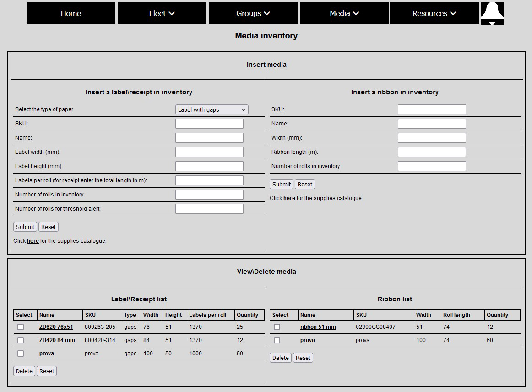
Task: Open the Media dropdown menu
Action: pos(344,13)
